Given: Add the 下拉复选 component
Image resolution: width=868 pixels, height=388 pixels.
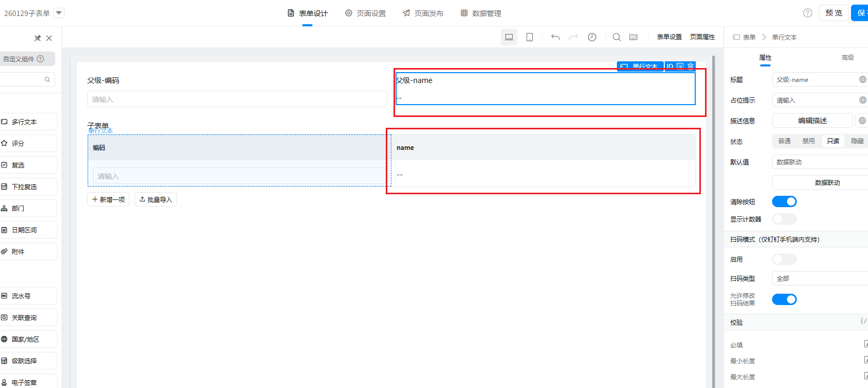Looking at the screenshot, I should pos(27,187).
